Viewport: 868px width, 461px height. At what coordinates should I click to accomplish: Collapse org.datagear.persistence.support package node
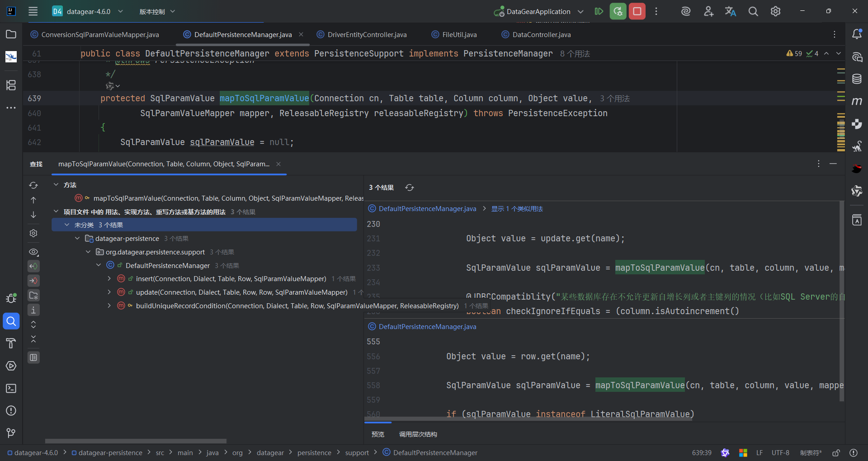pos(88,252)
